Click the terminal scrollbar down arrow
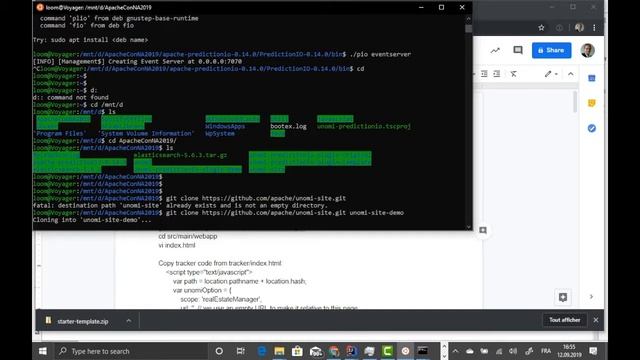The width and height of the screenshot is (640, 360). (x=468, y=227)
